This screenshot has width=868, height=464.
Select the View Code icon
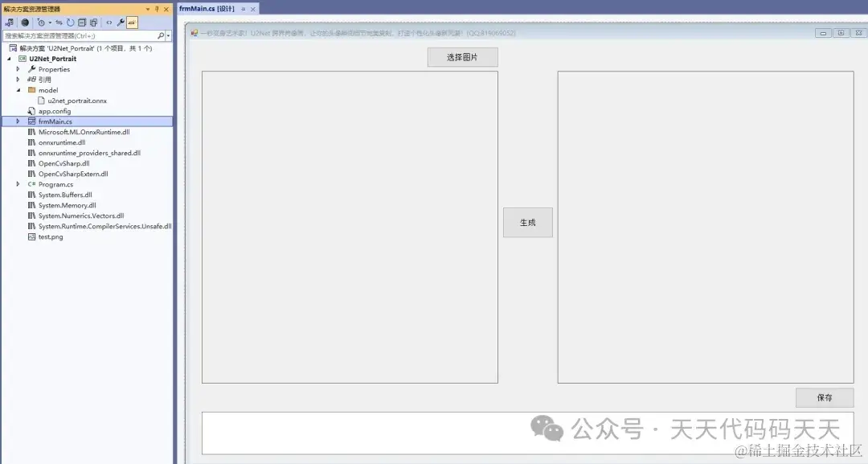(108, 23)
